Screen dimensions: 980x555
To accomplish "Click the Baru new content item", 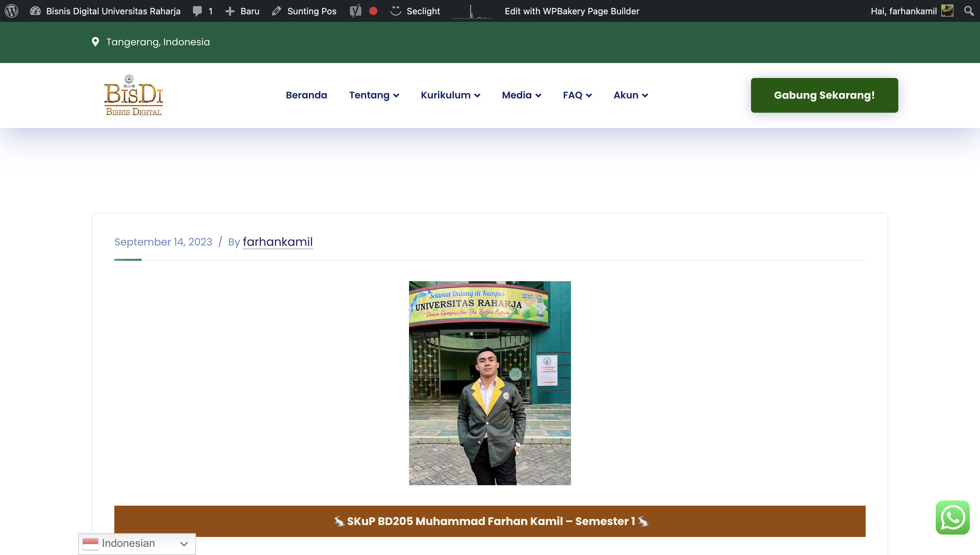I will pos(250,11).
